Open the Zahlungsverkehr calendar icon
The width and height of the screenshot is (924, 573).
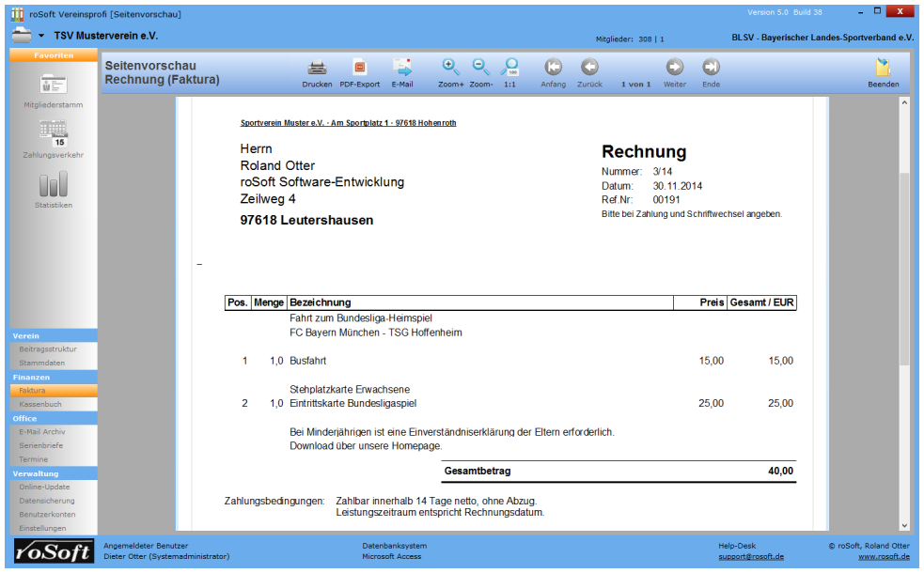point(53,135)
